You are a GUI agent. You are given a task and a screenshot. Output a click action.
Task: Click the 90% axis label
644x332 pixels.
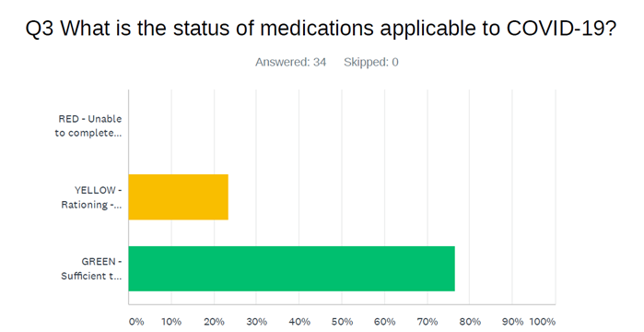pos(512,321)
